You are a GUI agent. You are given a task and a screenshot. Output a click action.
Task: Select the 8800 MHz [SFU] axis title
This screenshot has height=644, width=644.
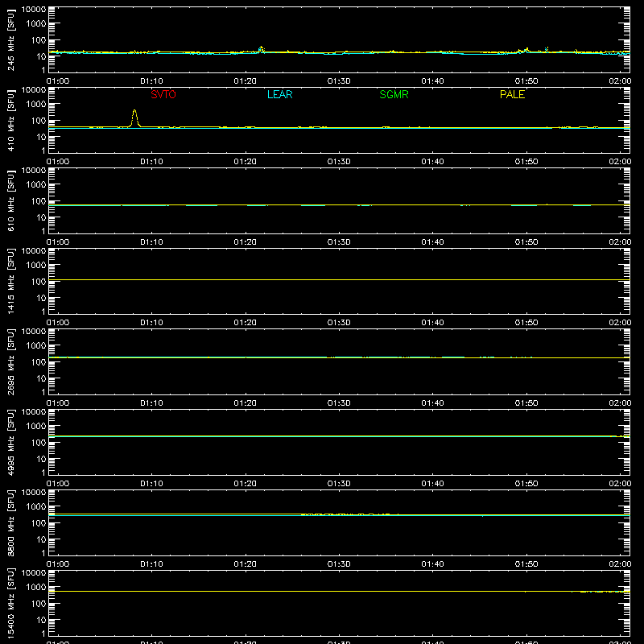click(x=10, y=522)
